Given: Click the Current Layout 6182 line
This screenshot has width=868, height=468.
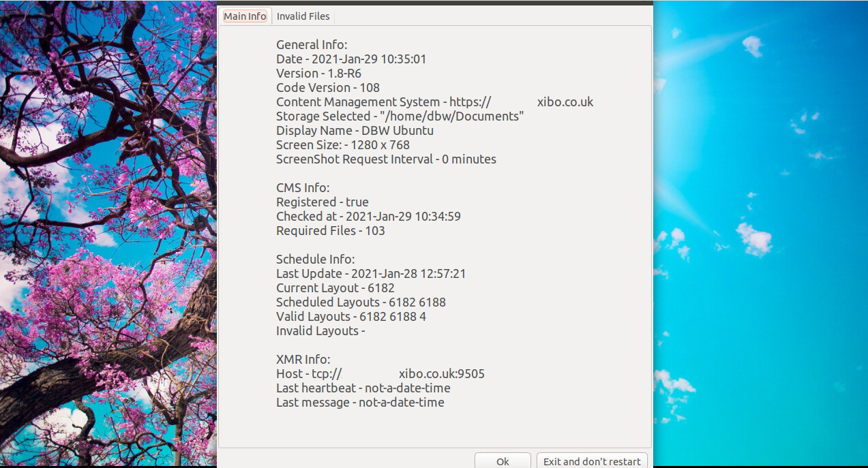Looking at the screenshot, I should pyautogui.click(x=335, y=288).
